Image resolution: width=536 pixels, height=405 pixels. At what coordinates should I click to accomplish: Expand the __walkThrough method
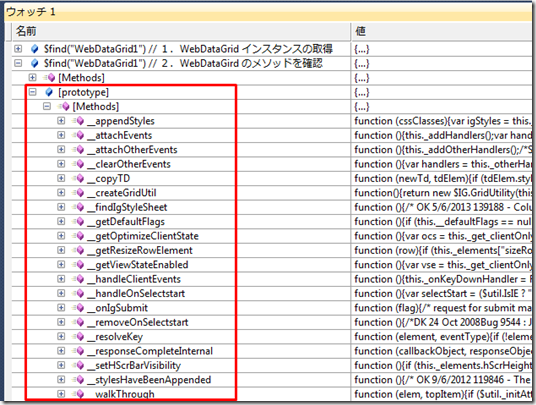click(x=61, y=394)
